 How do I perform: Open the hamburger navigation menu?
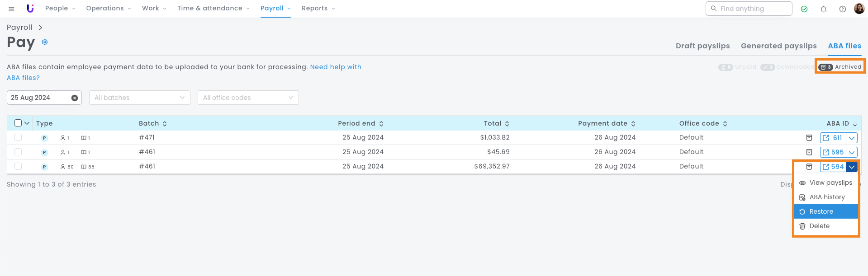pyautogui.click(x=11, y=9)
